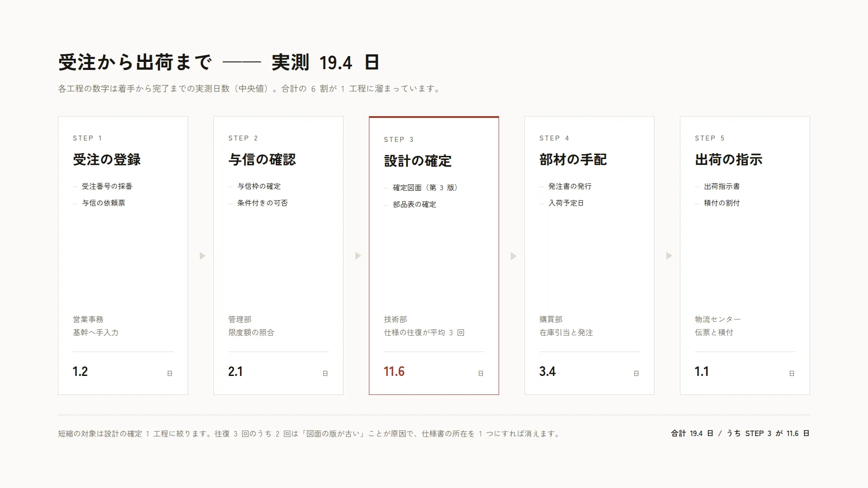This screenshot has width=868, height=488.
Task: Click the footer note starting 短縮の対象は設計の確定
Action: [310, 434]
